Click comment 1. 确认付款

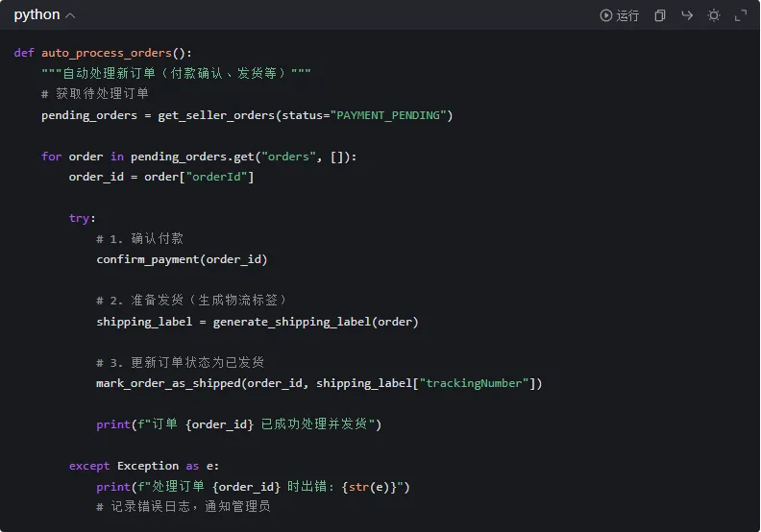tap(139, 238)
